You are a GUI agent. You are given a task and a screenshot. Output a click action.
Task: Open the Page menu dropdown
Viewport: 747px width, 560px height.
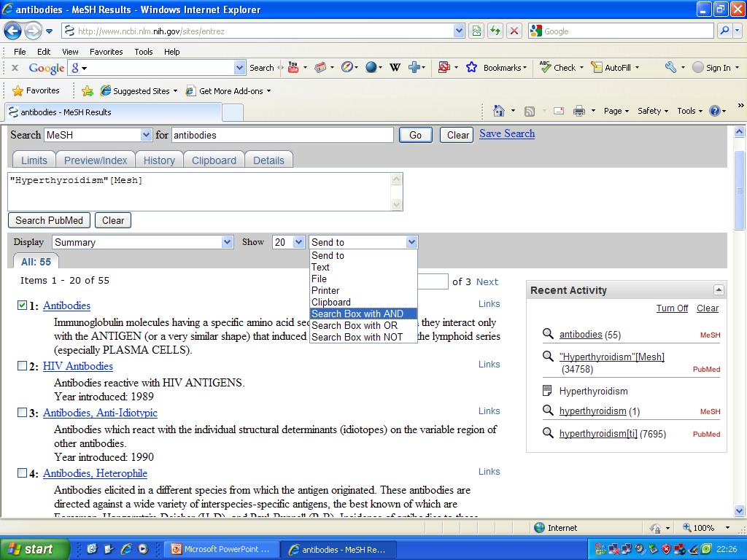[616, 111]
